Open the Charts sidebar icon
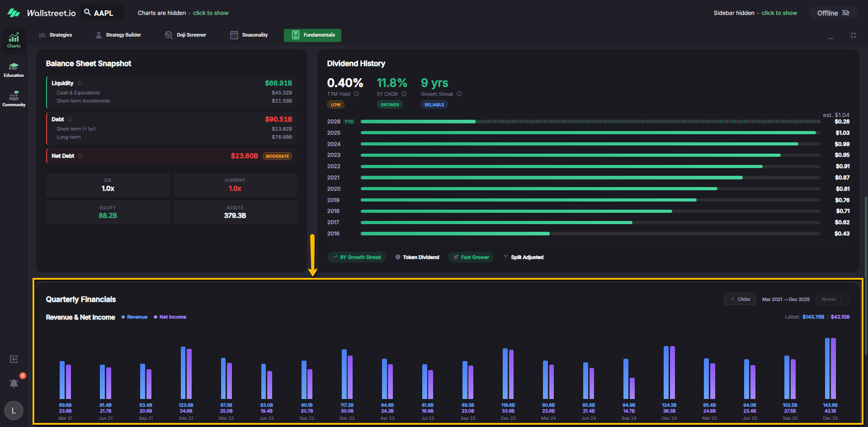Image resolution: width=868 pixels, height=427 pixels. tap(14, 40)
